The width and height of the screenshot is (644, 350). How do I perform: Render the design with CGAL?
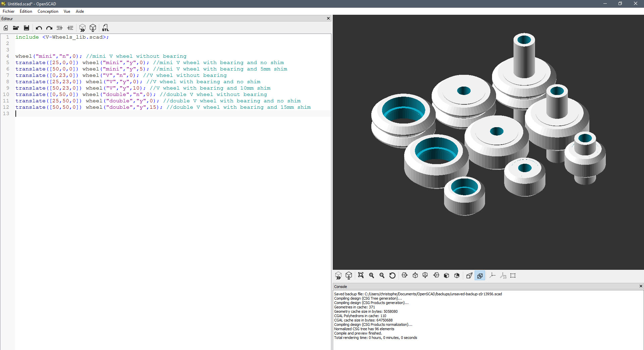pos(93,28)
